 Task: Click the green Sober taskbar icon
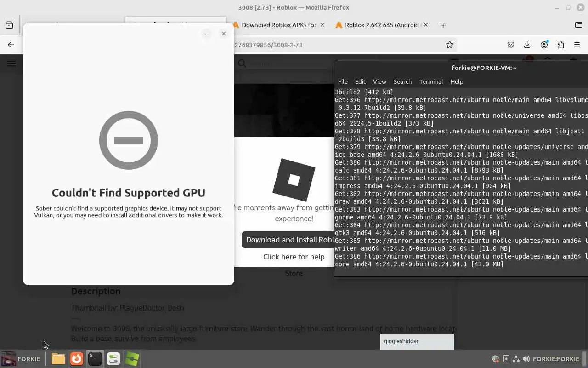click(x=132, y=359)
